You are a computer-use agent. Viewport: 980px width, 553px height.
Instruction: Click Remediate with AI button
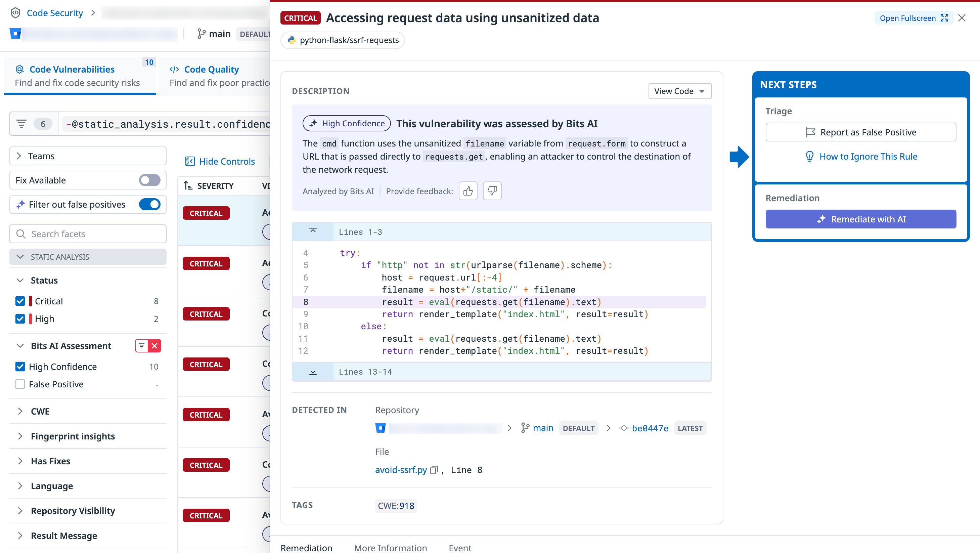[x=860, y=219]
